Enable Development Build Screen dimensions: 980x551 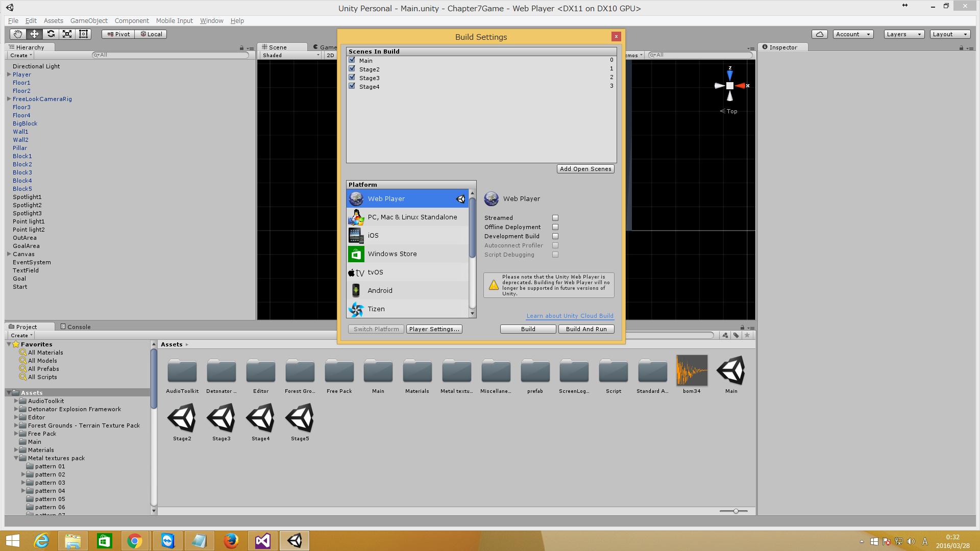coord(555,236)
